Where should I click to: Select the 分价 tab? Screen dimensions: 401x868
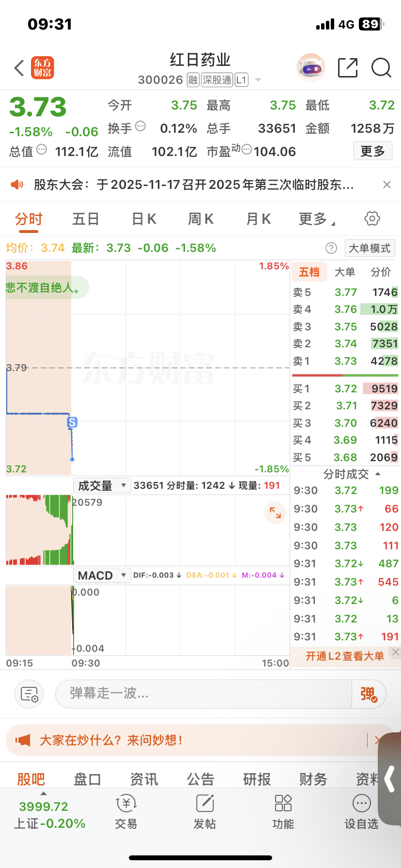381,272
